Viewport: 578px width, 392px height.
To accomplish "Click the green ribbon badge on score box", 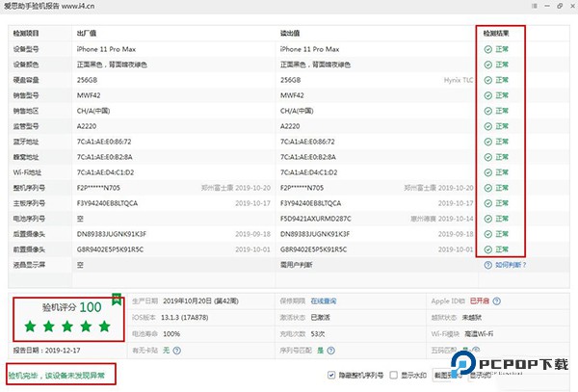I will [x=117, y=299].
